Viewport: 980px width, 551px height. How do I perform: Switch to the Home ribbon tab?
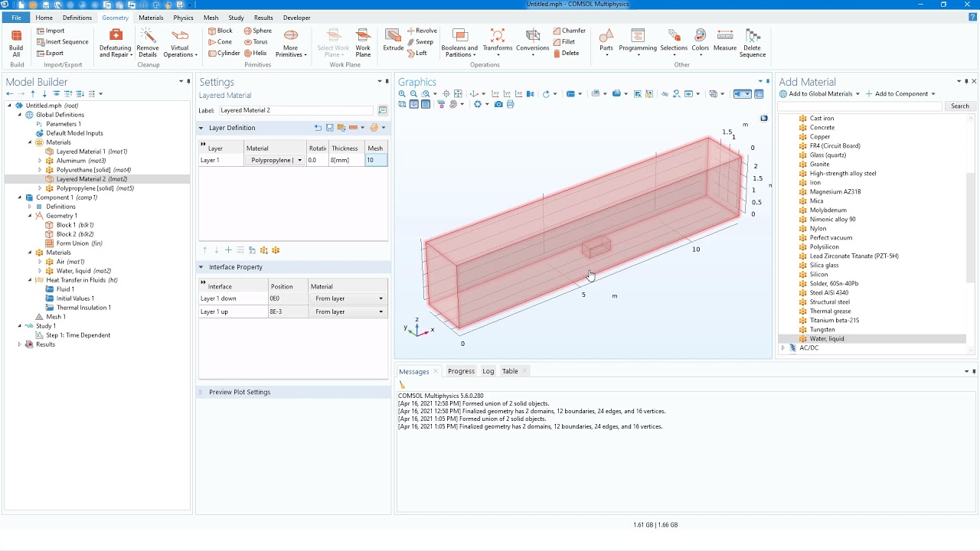point(44,18)
